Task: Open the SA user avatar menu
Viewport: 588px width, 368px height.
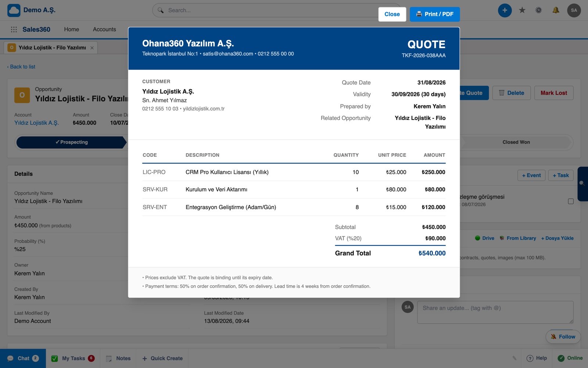Action: pyautogui.click(x=574, y=10)
